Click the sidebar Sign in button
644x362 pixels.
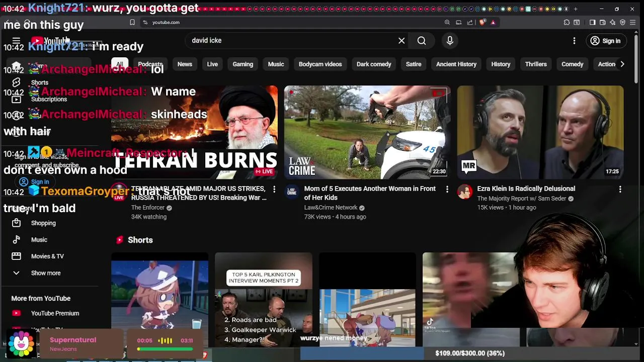point(34,182)
